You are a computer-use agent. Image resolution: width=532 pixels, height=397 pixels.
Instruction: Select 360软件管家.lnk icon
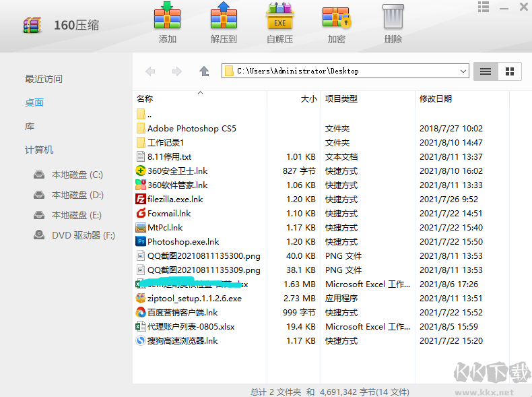141,185
